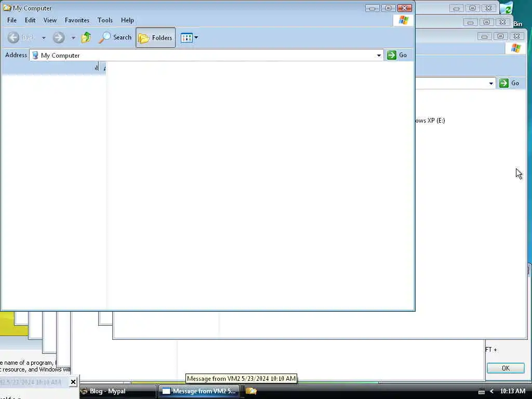The height and width of the screenshot is (399, 532).
Task: Go up one folder level
Action: coord(86,37)
